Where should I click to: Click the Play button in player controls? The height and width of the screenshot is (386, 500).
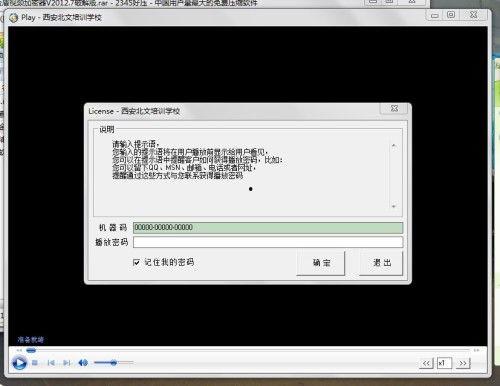click(x=19, y=363)
